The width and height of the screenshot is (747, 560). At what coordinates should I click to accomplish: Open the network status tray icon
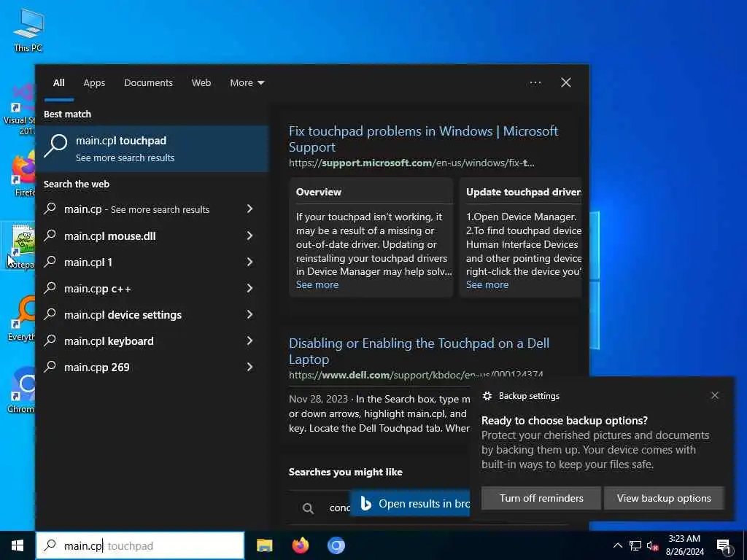click(635, 545)
